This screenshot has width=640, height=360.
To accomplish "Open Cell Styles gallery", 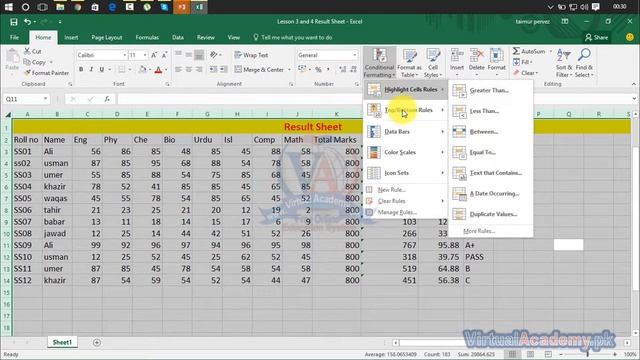I will (x=433, y=62).
